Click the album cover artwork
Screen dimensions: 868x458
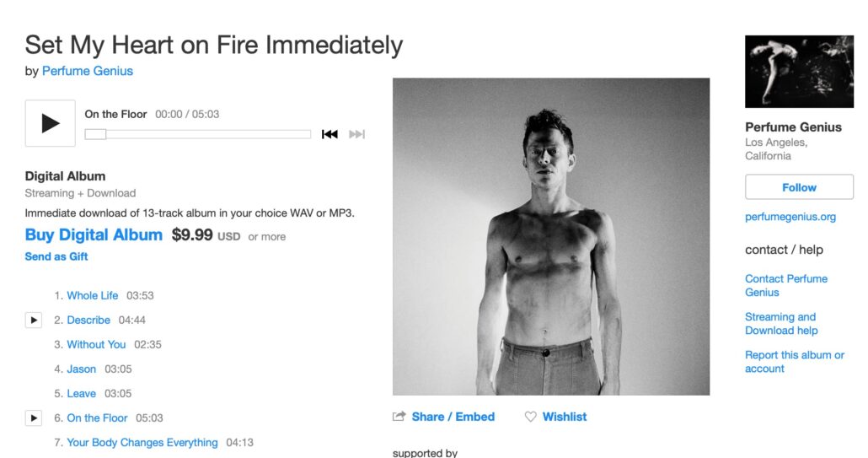[x=551, y=236]
